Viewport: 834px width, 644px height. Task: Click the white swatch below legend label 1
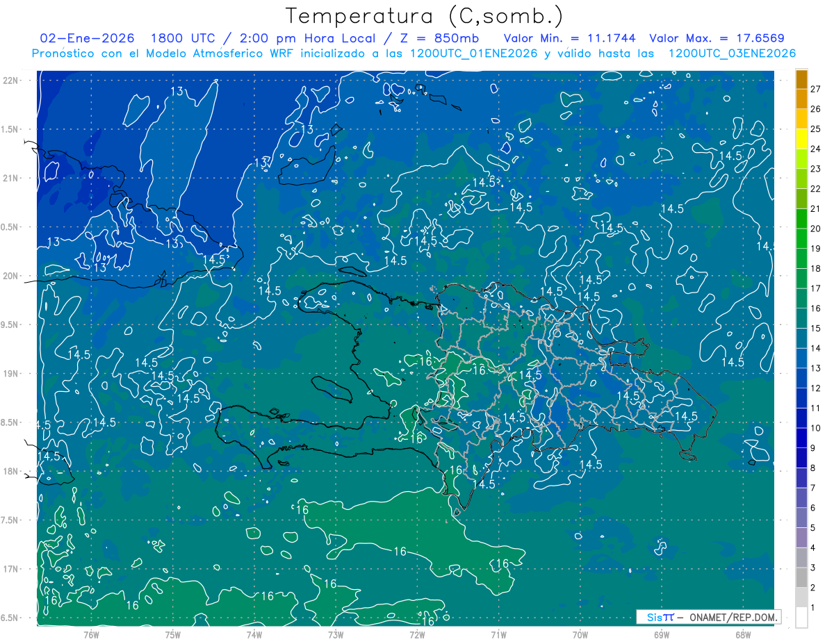pos(801,618)
